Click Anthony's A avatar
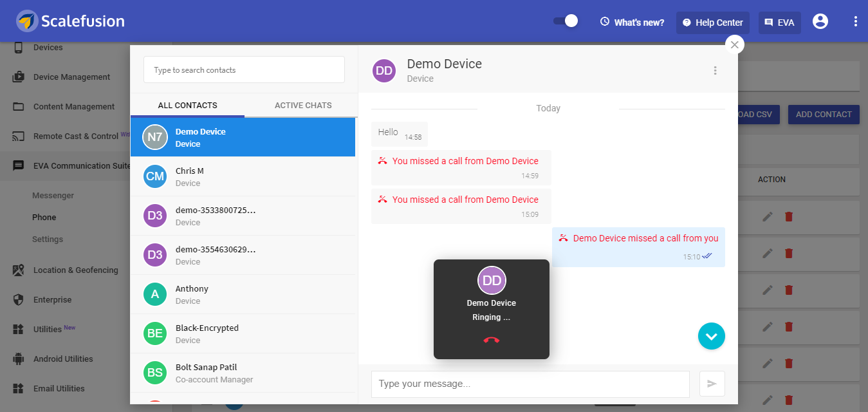This screenshot has height=412, width=868. [x=155, y=294]
